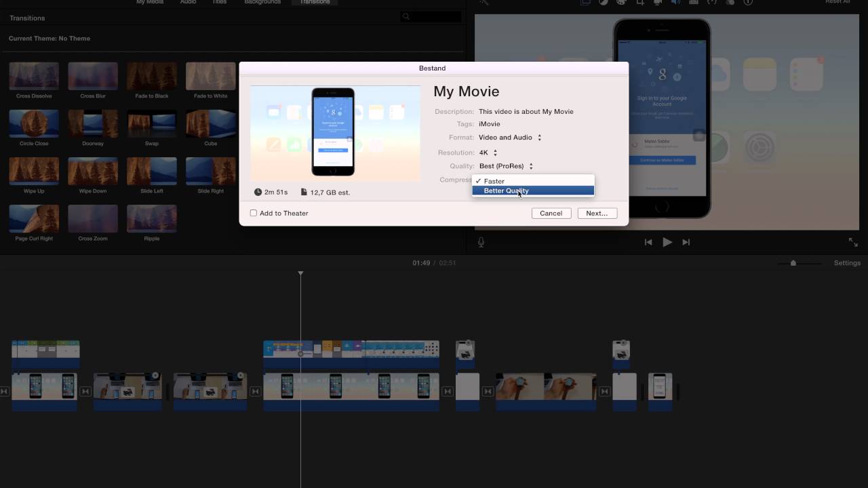This screenshot has width=868, height=488.
Task: Select the Cross Blur transition
Action: click(93, 76)
